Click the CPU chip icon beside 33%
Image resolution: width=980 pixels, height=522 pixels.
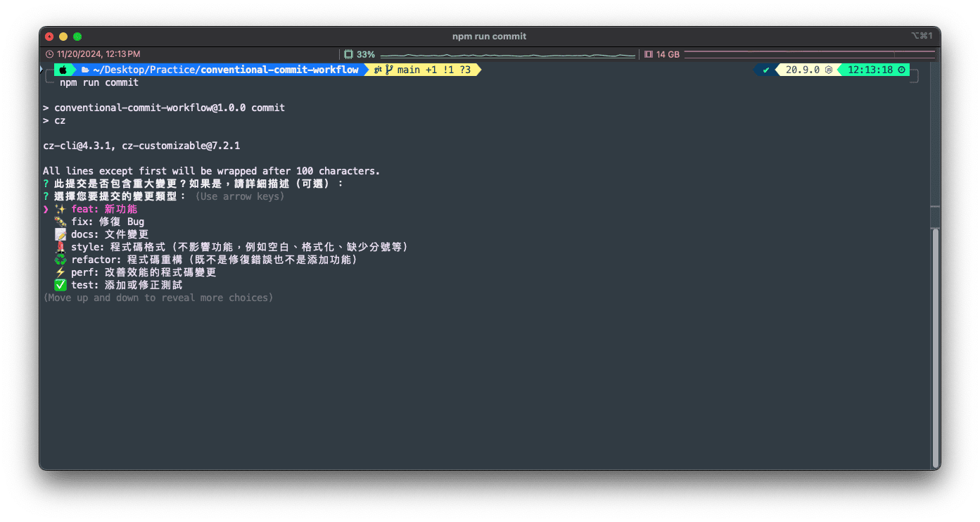tap(348, 54)
